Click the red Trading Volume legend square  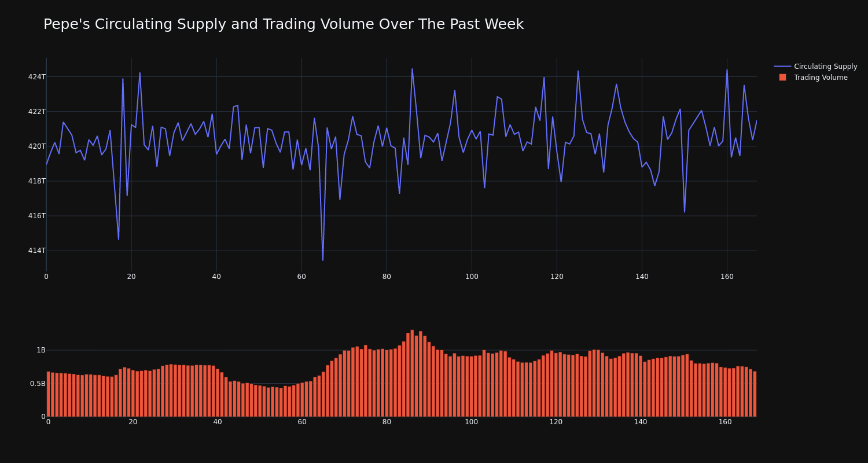782,78
